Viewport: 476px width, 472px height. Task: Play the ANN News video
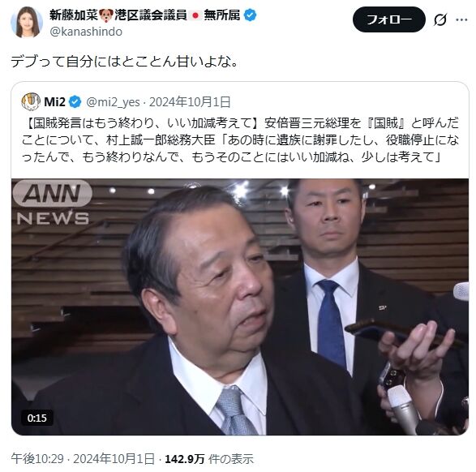click(240, 307)
